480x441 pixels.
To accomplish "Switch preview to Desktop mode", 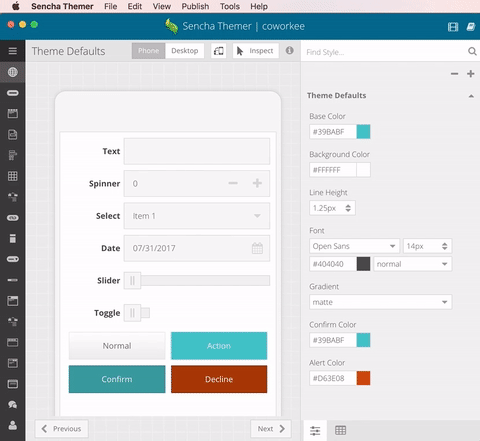I will click(x=185, y=51).
